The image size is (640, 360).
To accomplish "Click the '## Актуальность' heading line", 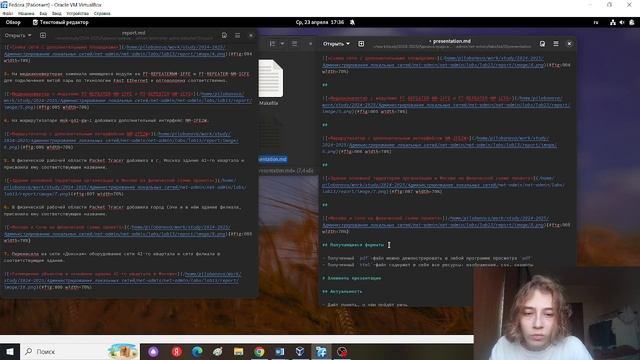I will click(x=342, y=292).
